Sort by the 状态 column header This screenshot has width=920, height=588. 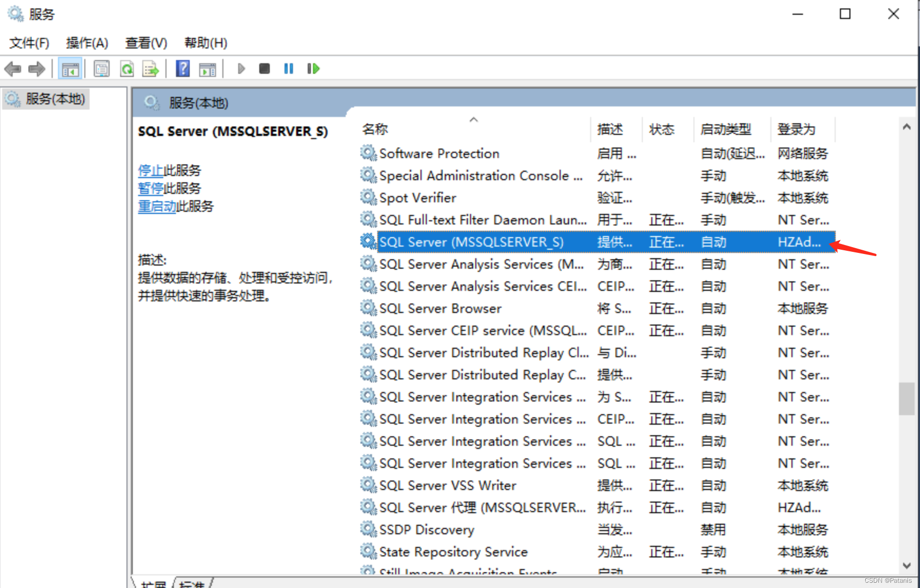(x=669, y=129)
